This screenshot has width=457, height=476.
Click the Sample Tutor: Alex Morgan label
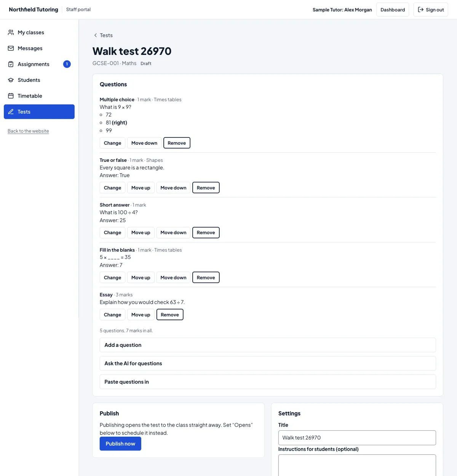(342, 10)
